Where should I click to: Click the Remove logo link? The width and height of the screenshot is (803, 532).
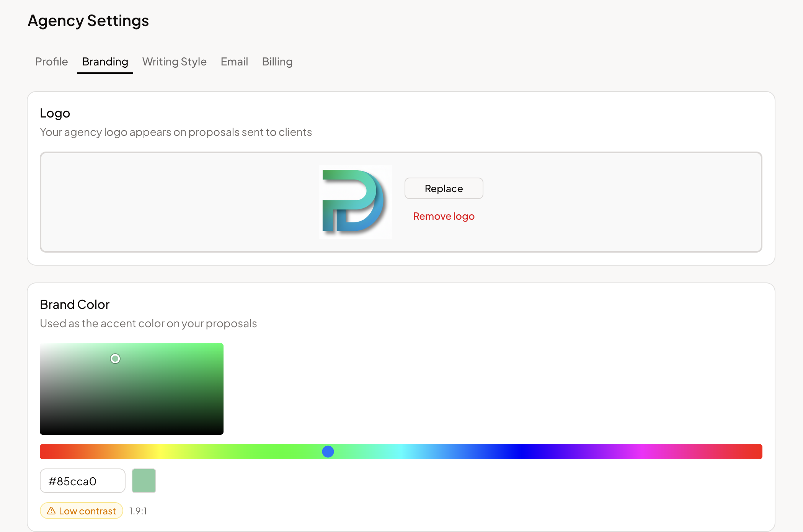pyautogui.click(x=443, y=216)
